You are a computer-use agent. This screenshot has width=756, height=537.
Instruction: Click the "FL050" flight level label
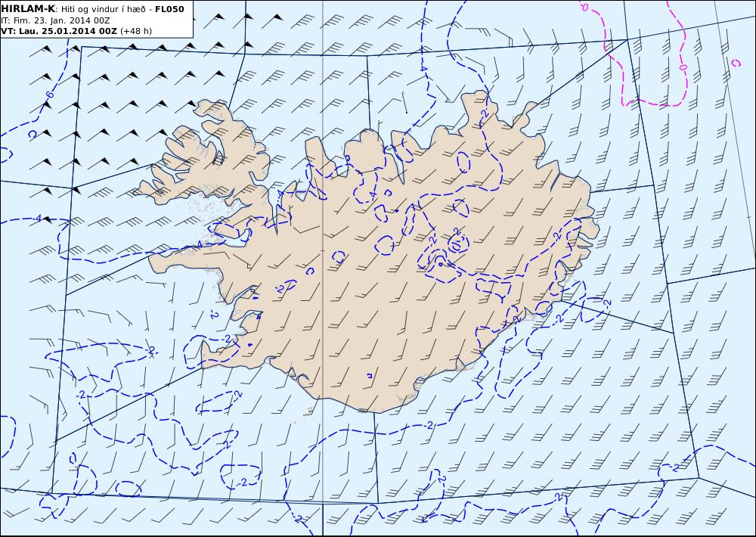click(169, 9)
